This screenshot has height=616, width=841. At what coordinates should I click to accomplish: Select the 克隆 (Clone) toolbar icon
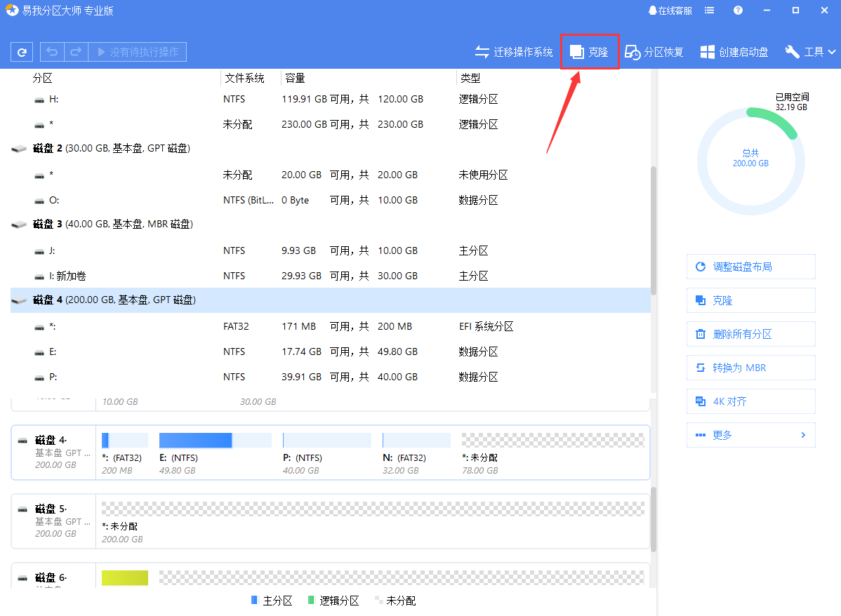(x=588, y=51)
